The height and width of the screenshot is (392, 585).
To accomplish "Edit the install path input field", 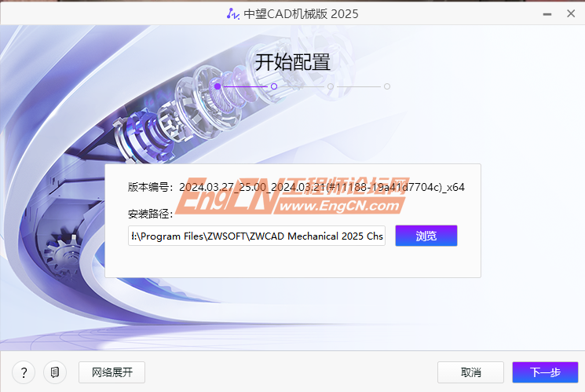I will 257,236.
